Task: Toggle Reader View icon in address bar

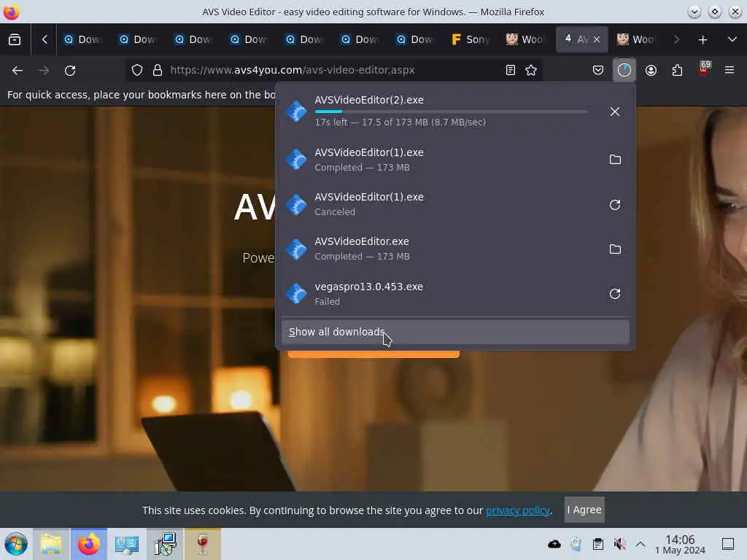Action: click(510, 70)
